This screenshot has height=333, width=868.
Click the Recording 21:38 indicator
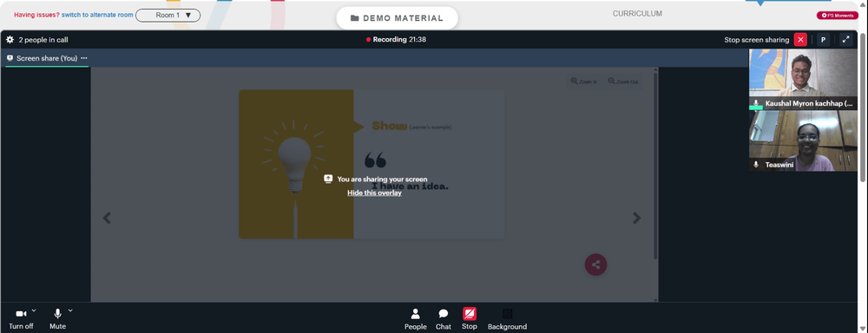pos(396,40)
